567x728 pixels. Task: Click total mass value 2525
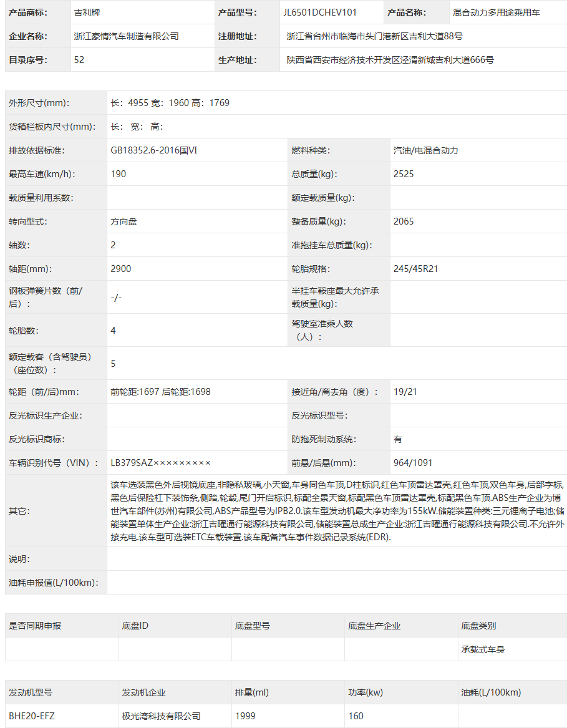click(404, 174)
